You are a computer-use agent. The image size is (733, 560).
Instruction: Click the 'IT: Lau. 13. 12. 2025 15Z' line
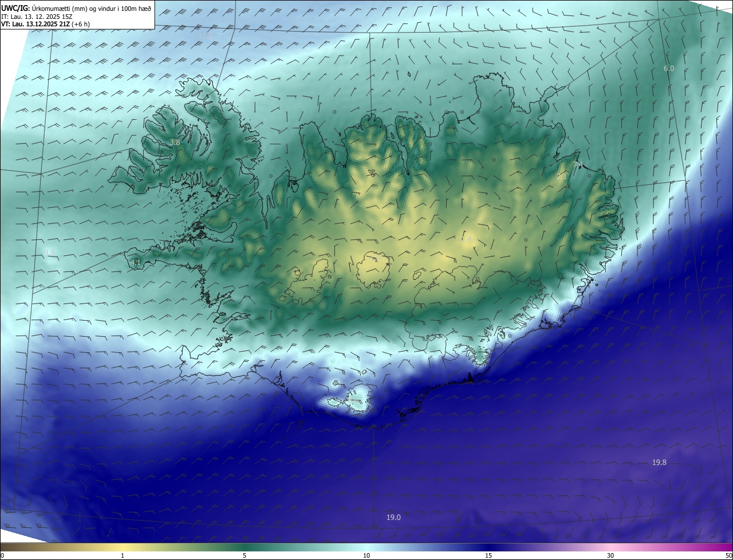(x=36, y=16)
